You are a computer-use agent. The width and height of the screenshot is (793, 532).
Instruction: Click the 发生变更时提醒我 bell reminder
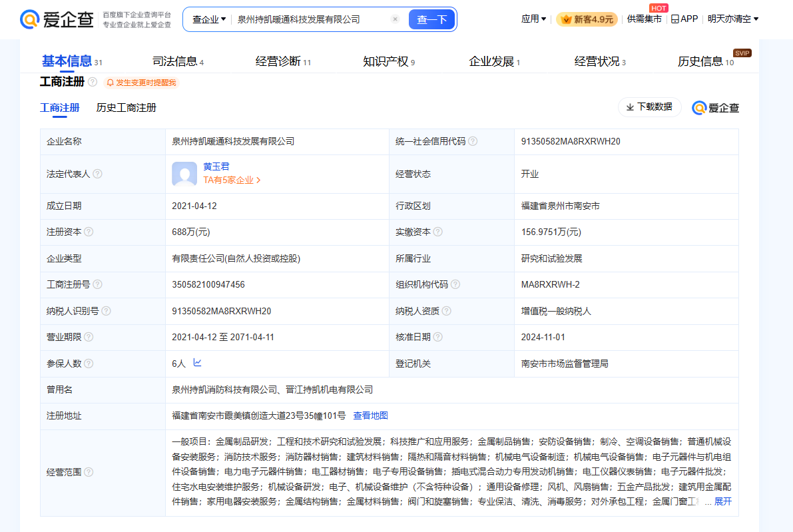(x=141, y=83)
